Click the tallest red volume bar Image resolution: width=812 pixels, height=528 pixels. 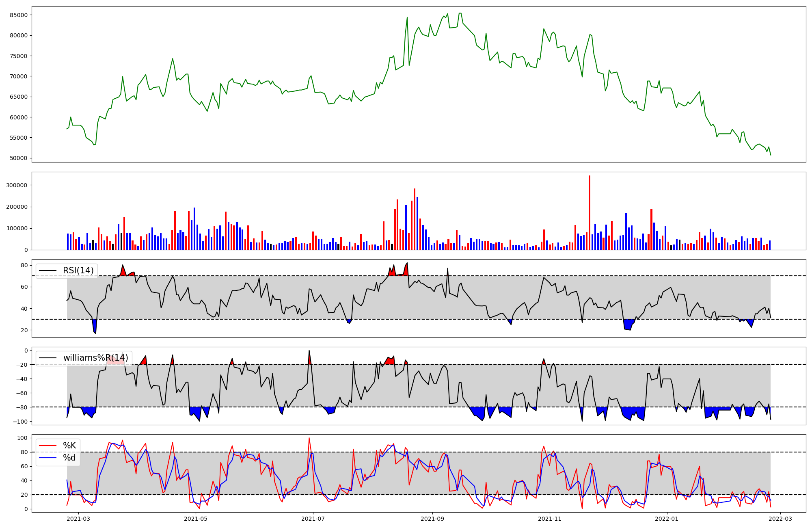pos(590,212)
